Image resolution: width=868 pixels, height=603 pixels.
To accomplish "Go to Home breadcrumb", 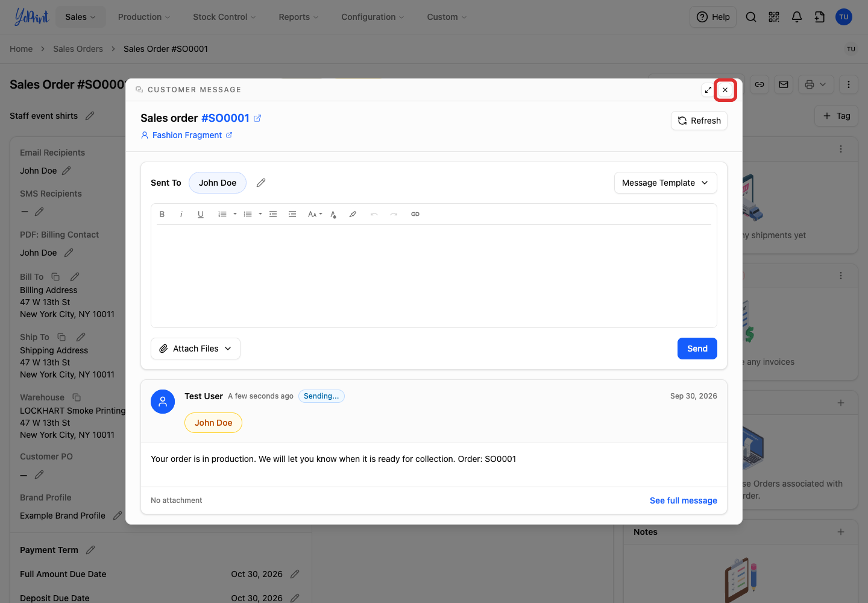I will (21, 49).
